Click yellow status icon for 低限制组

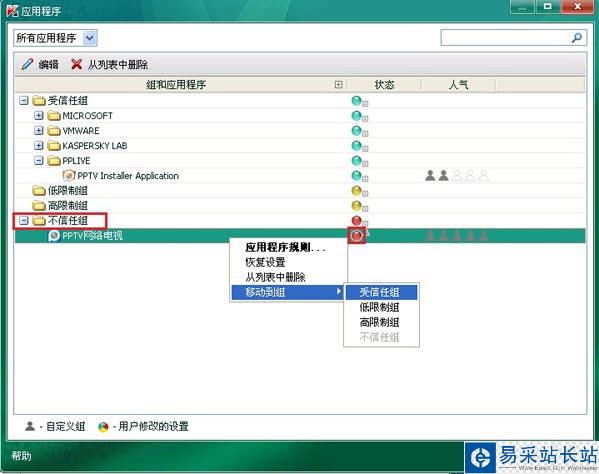point(356,191)
